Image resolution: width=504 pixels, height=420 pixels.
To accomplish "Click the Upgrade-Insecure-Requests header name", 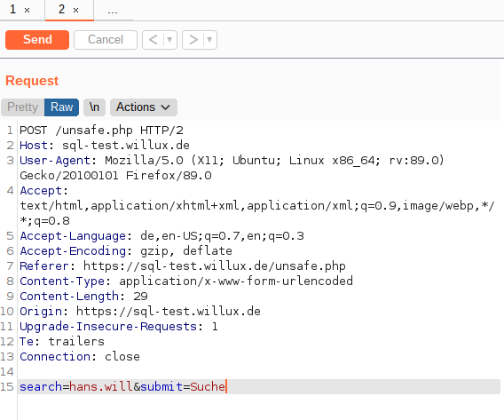I will 108,327.
